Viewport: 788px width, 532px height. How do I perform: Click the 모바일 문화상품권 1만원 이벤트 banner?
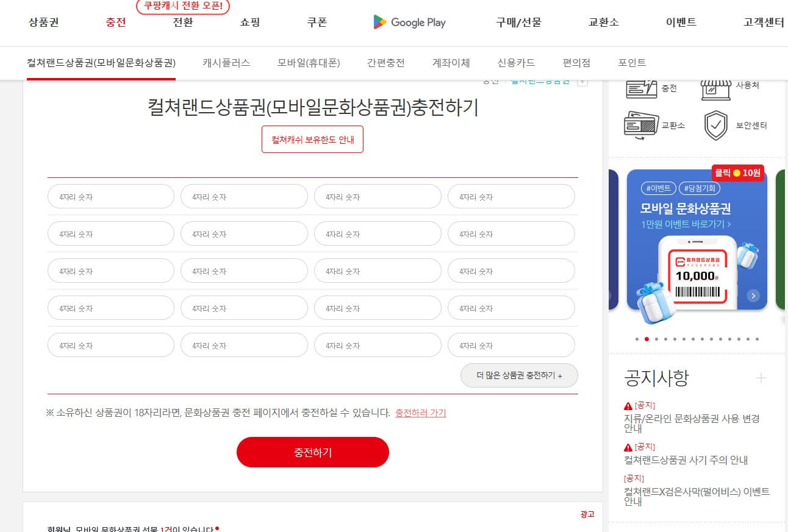tap(697, 239)
